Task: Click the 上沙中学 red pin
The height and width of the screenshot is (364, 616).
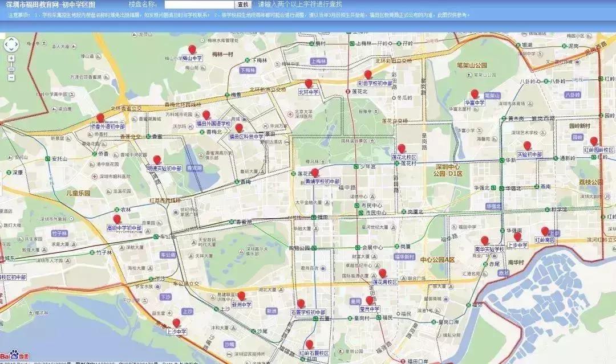Action: point(176,323)
